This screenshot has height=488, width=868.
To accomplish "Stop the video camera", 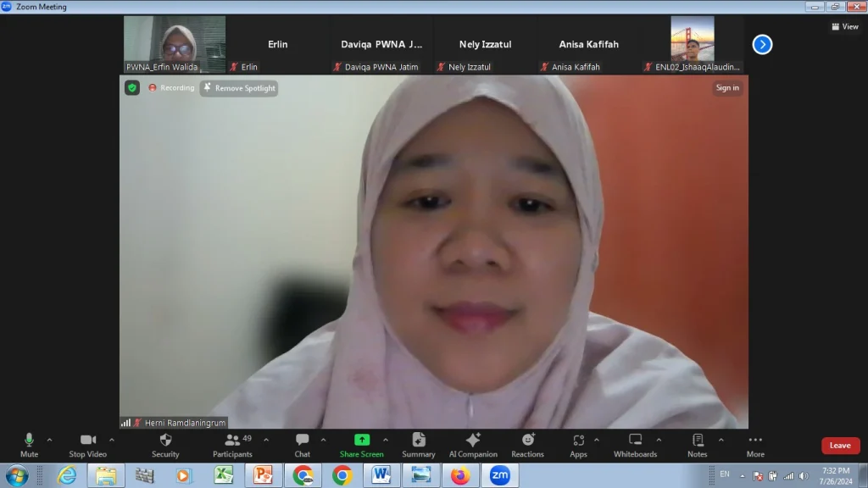I will coord(88,445).
